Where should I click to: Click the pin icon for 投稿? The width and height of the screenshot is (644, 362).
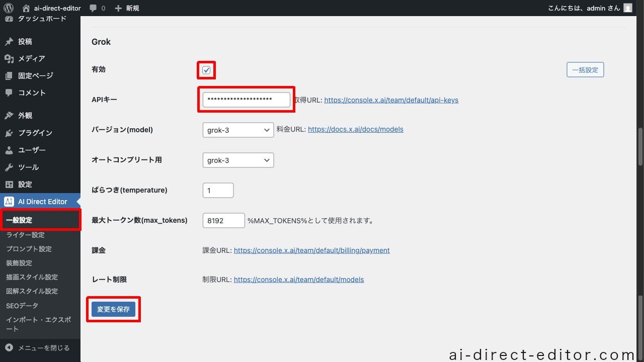point(9,42)
